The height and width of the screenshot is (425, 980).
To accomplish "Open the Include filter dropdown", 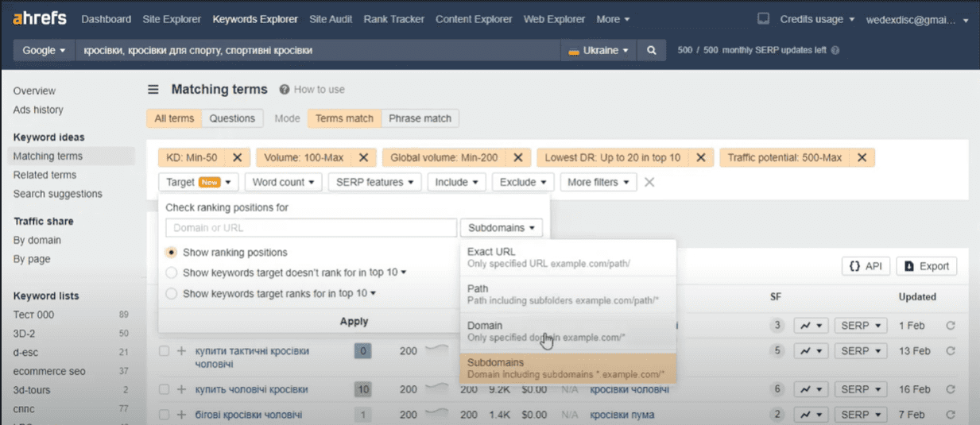I will [456, 182].
